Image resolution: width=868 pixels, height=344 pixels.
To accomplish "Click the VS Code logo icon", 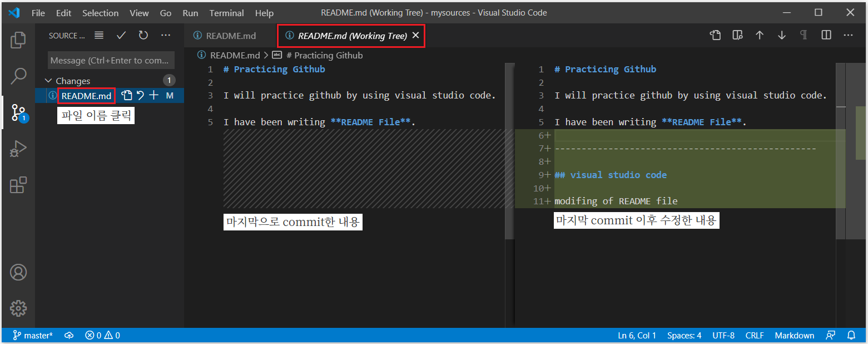I will tap(14, 13).
